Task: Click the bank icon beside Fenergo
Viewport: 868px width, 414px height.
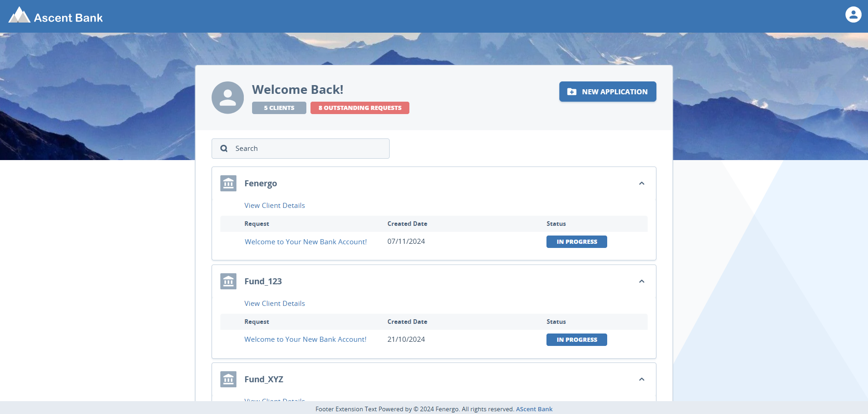Action: (228, 183)
